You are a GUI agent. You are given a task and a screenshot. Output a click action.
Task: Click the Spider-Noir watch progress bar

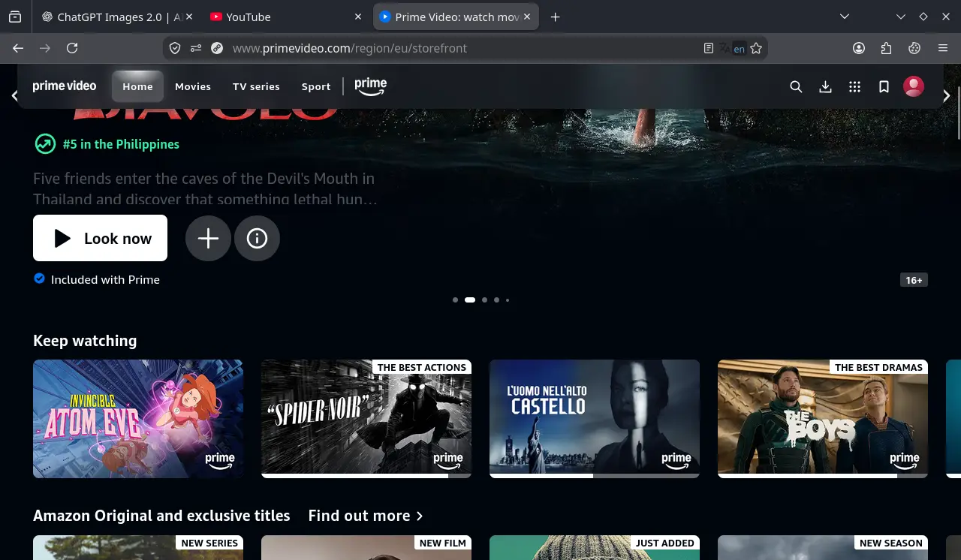click(366, 476)
